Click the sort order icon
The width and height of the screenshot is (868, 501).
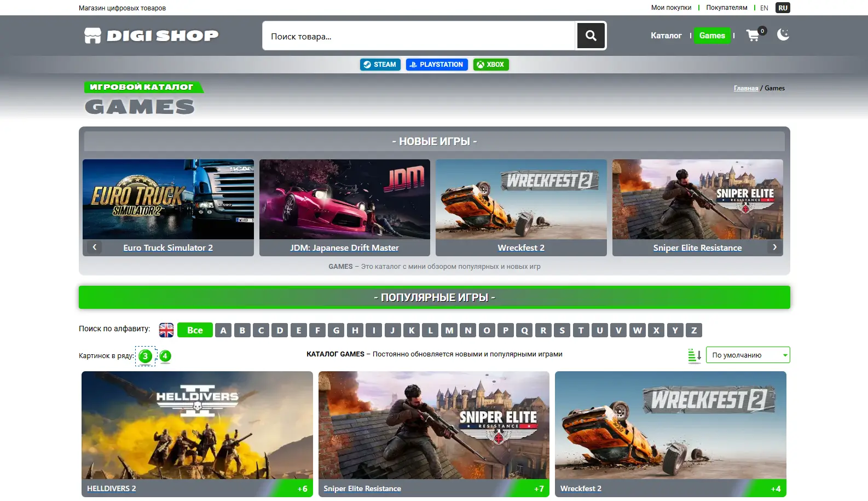click(695, 355)
